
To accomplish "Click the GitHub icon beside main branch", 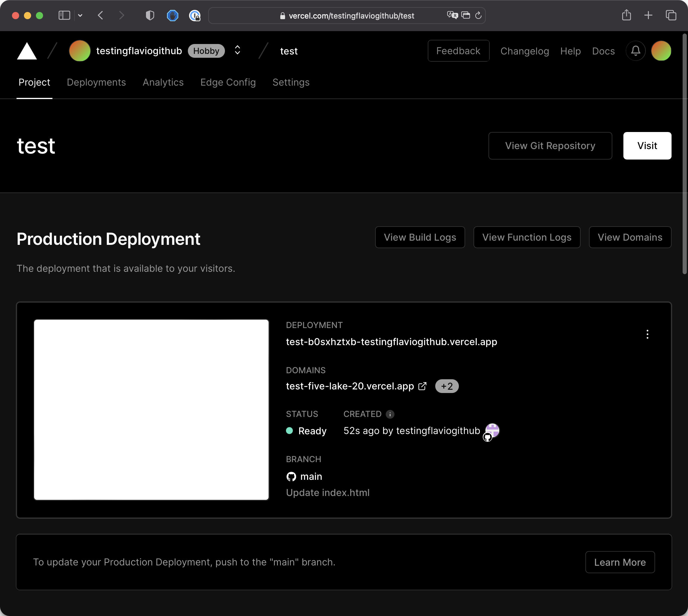I will point(291,477).
